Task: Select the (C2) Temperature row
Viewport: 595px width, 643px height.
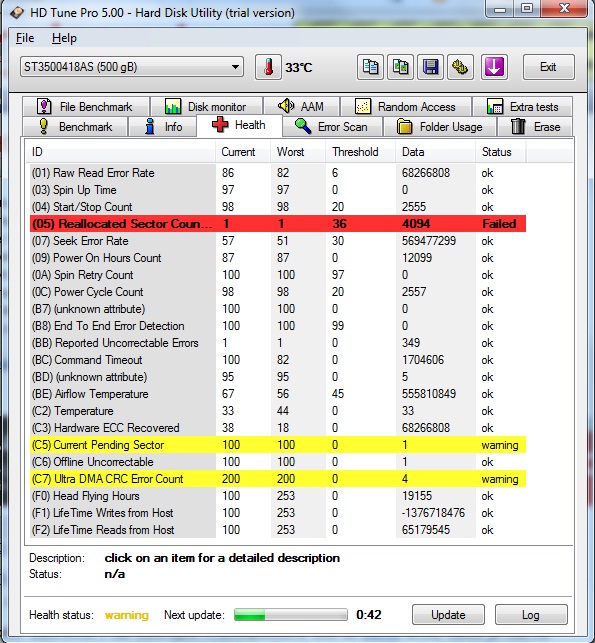Action: pos(278,411)
